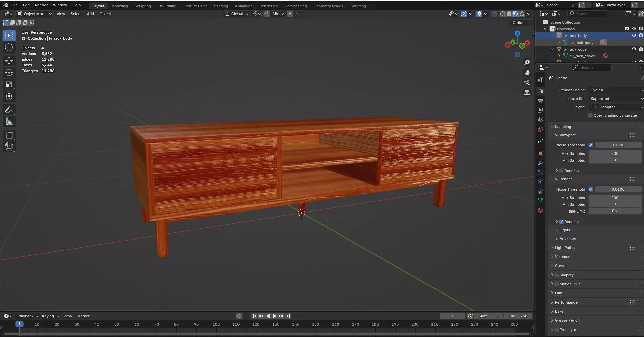
Task: Open the Playback popover
Action: [x=27, y=316]
